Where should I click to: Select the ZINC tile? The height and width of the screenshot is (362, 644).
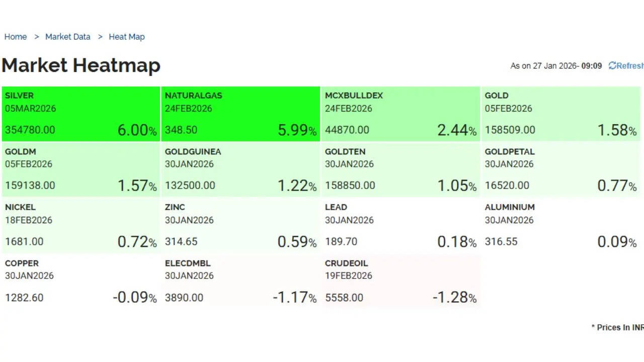pos(240,225)
